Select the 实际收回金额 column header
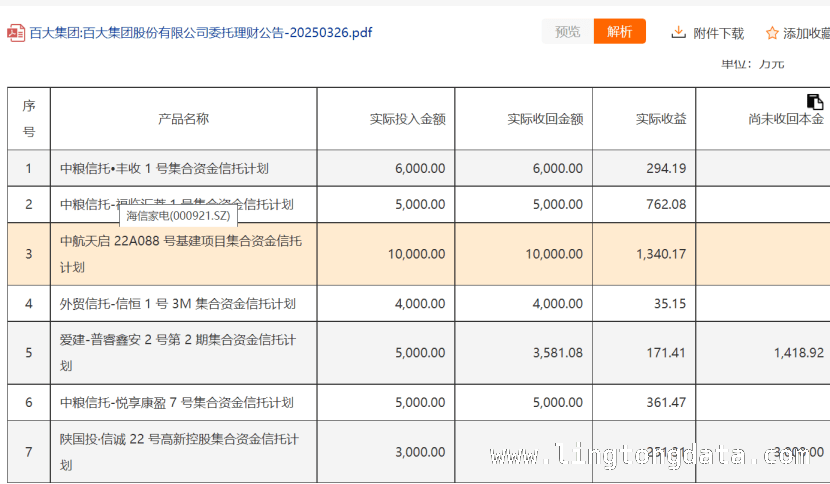Screen dimensions: 830x484 [x=524, y=119]
